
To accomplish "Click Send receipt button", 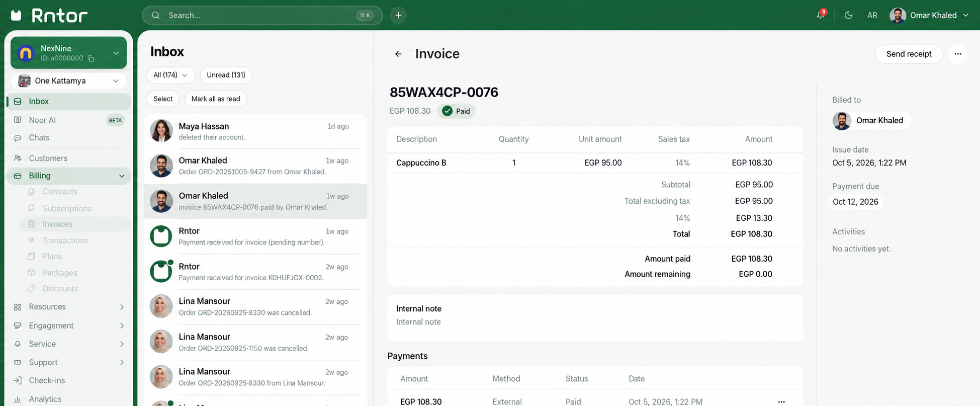I will click(x=909, y=54).
